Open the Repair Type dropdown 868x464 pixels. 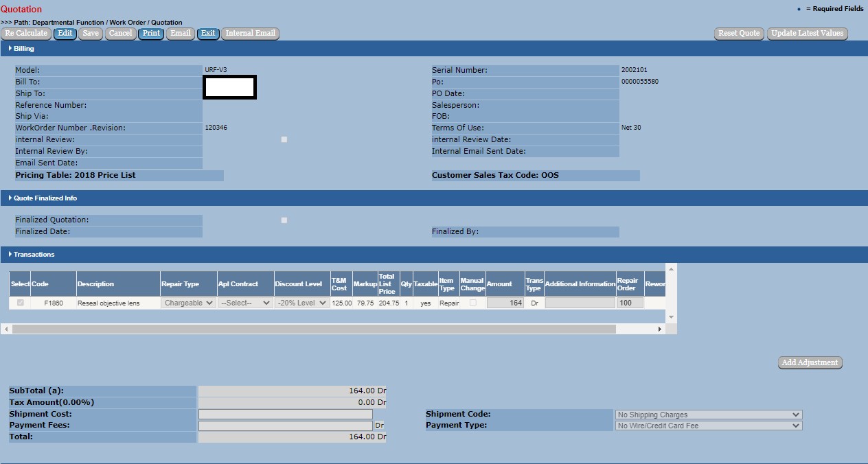pos(189,303)
